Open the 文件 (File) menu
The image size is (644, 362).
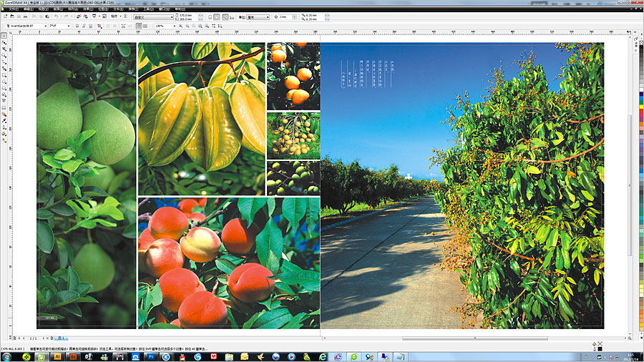[13, 9]
